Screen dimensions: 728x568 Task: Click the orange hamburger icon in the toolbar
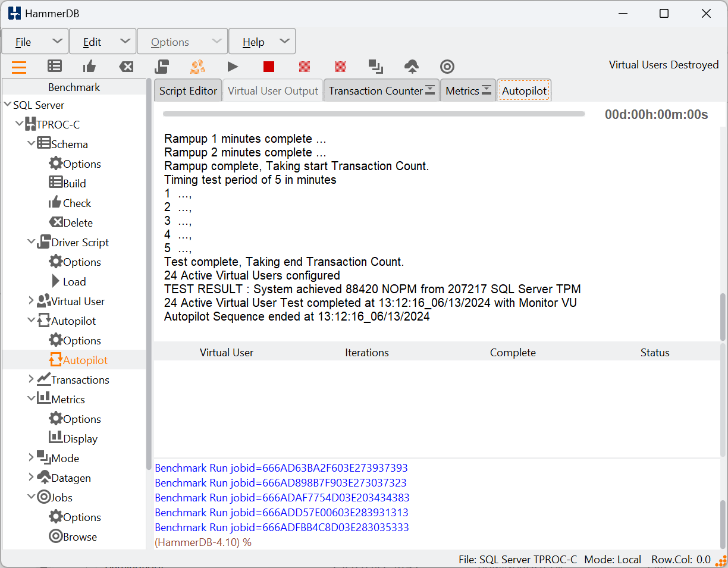pyautogui.click(x=19, y=66)
